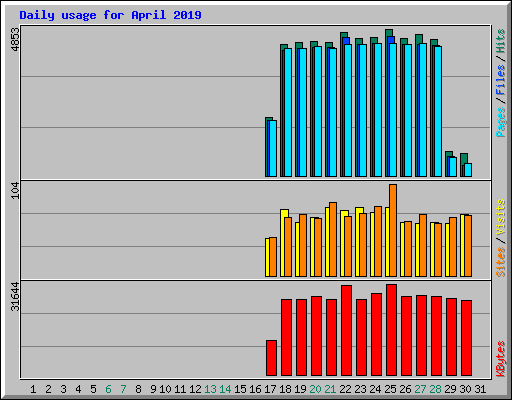Viewport: 512px width, 400px height.
Task: Click the day 31 label on x-axis
Action: point(480,389)
